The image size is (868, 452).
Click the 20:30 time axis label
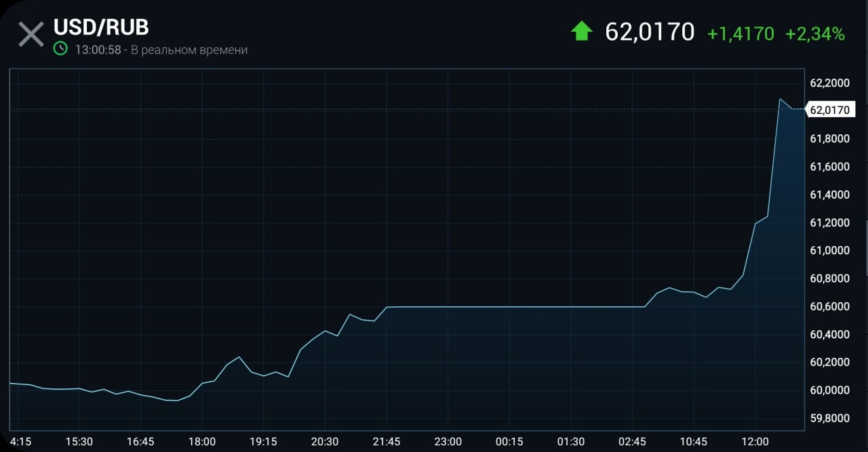coord(325,441)
